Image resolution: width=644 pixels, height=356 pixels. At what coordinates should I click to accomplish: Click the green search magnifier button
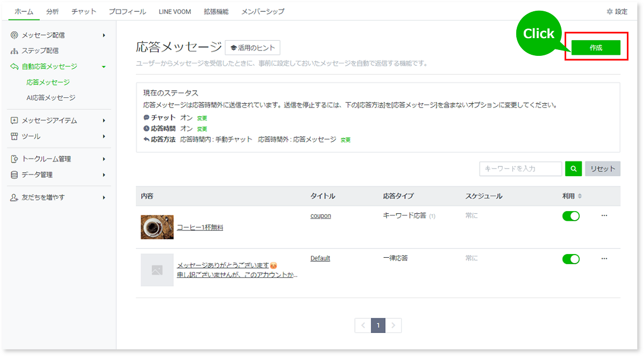click(573, 169)
